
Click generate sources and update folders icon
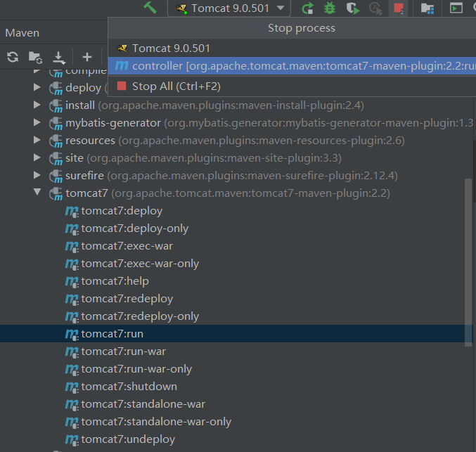tap(35, 58)
